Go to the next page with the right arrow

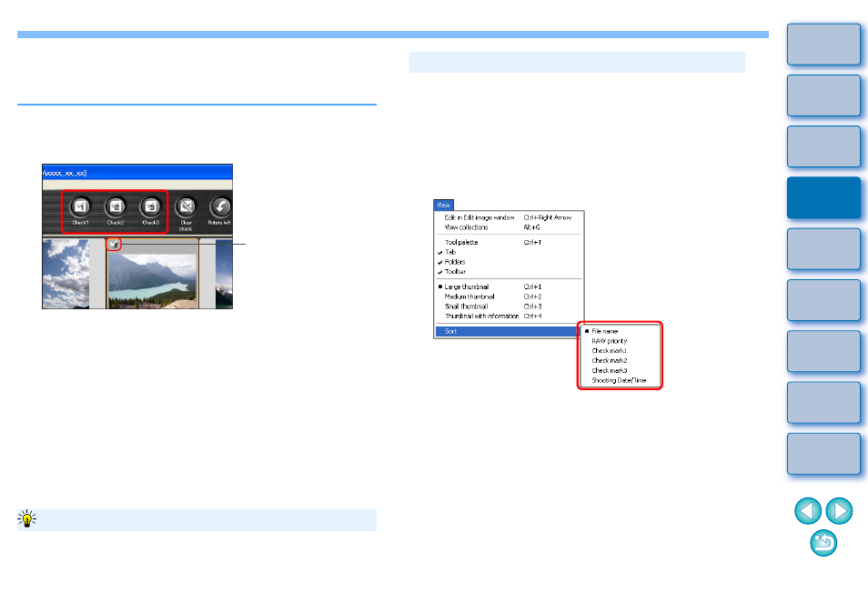[x=839, y=510]
